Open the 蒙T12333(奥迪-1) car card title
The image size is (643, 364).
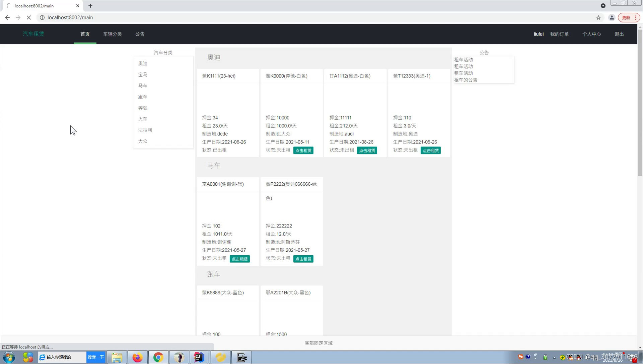tap(412, 76)
